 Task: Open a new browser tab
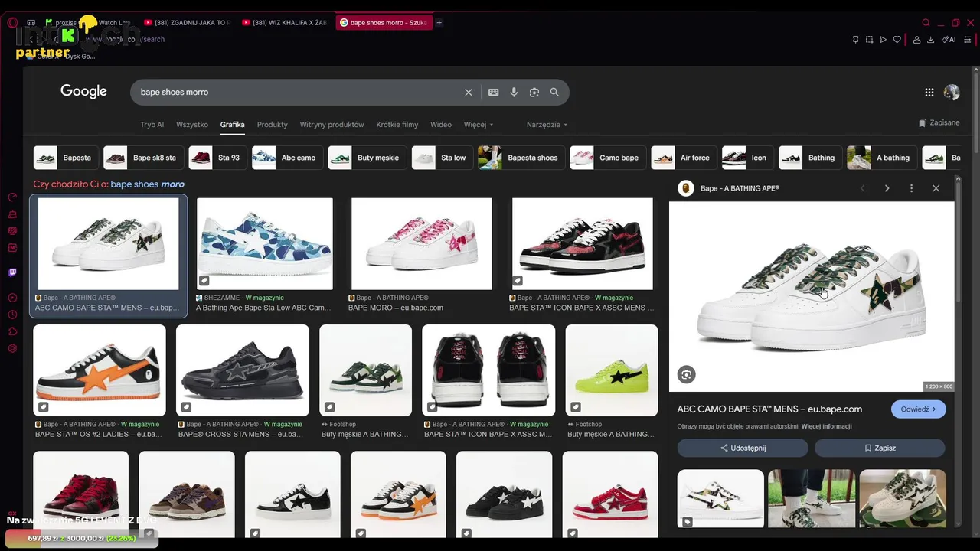[439, 23]
